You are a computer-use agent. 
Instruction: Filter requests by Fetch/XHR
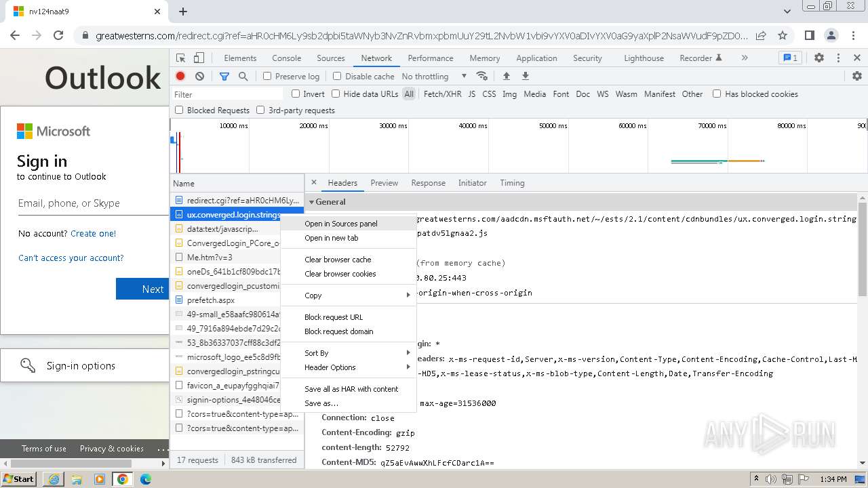click(442, 94)
